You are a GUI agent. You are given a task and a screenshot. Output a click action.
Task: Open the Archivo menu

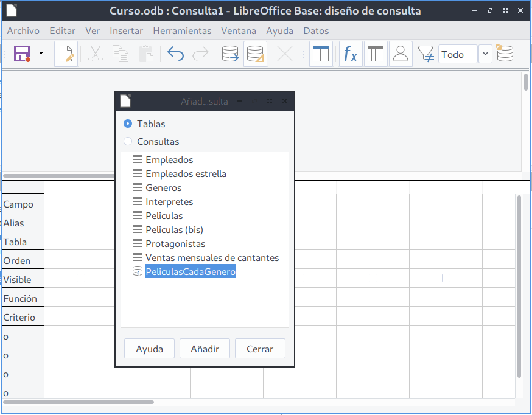[x=23, y=31]
